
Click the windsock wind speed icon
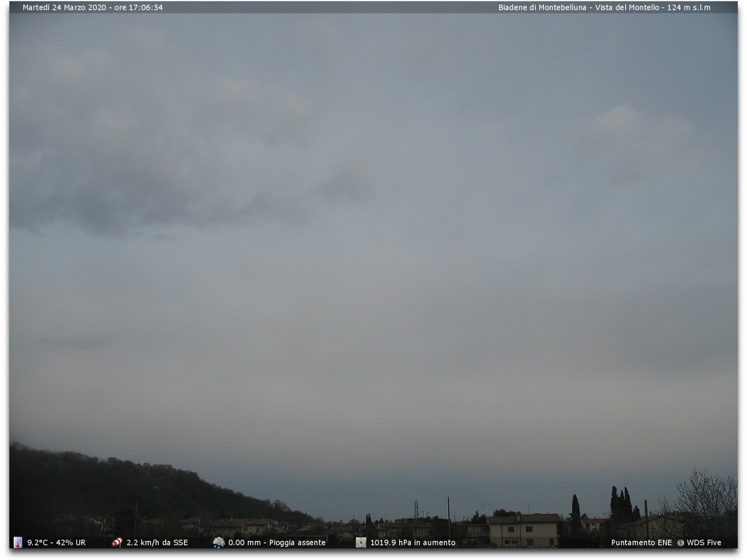point(117,542)
